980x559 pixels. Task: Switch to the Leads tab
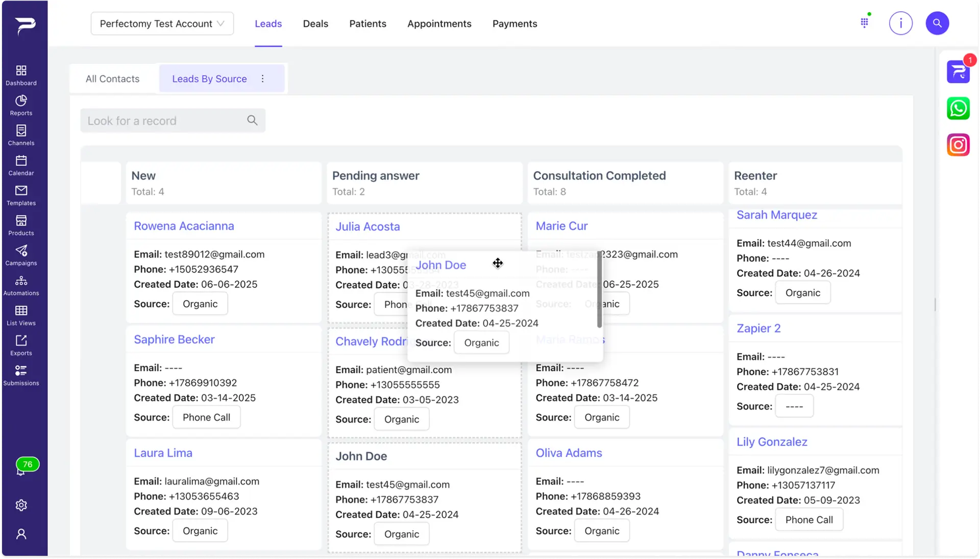(x=268, y=23)
